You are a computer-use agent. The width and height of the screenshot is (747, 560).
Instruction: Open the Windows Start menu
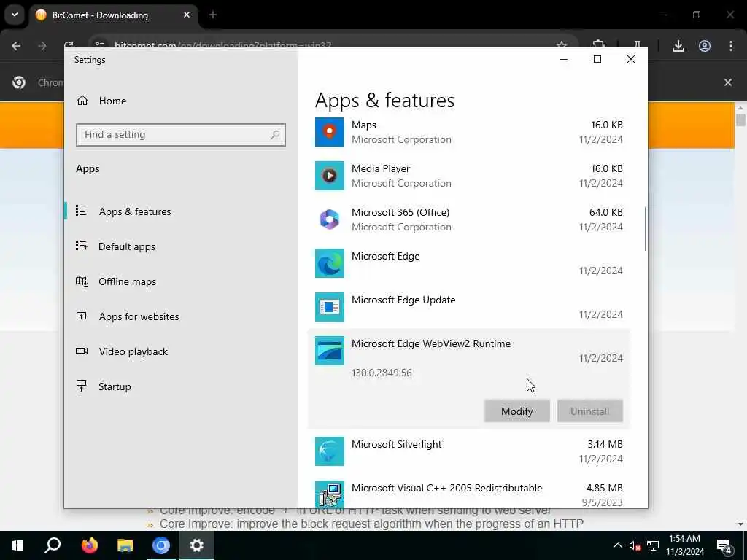[x=18, y=545]
